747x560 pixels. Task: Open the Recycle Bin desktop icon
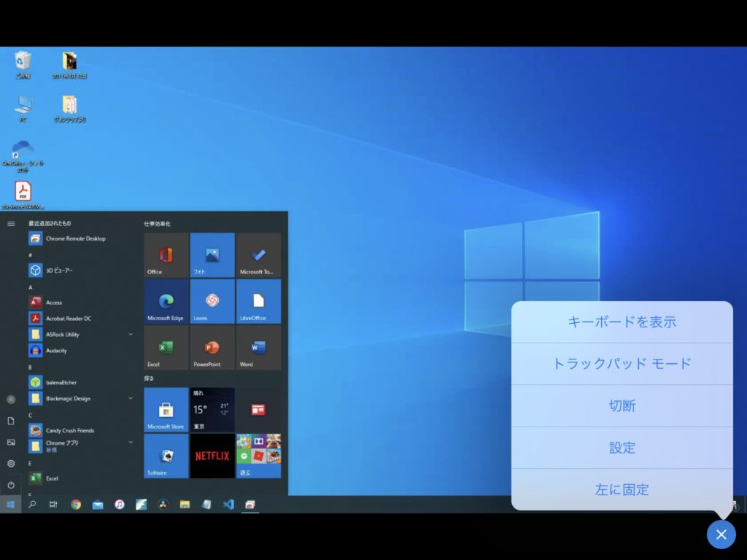[23, 65]
